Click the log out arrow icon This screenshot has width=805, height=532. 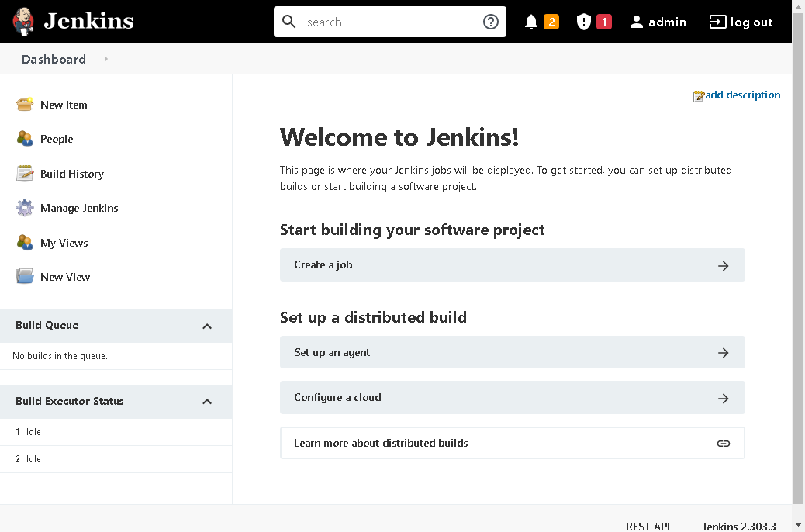tap(717, 22)
